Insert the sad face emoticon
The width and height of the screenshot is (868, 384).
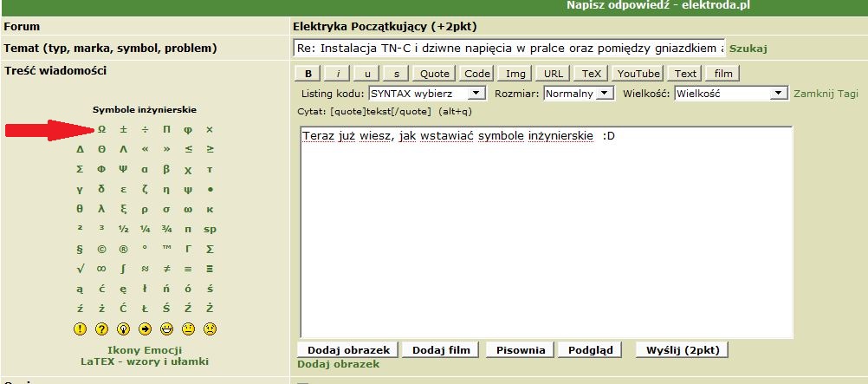point(210,329)
